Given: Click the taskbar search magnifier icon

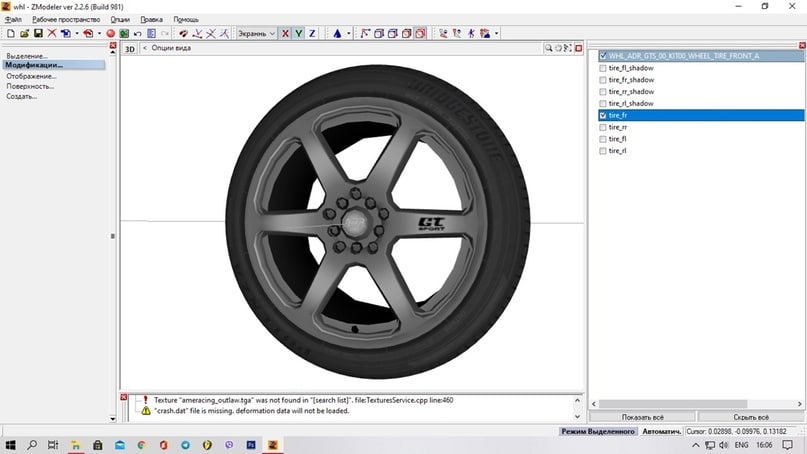Looking at the screenshot, I should (32, 445).
